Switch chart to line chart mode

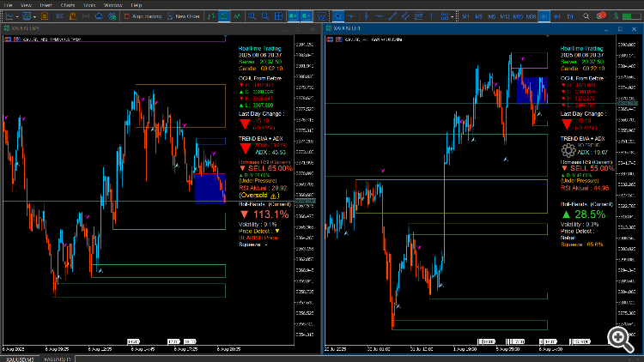[237, 16]
